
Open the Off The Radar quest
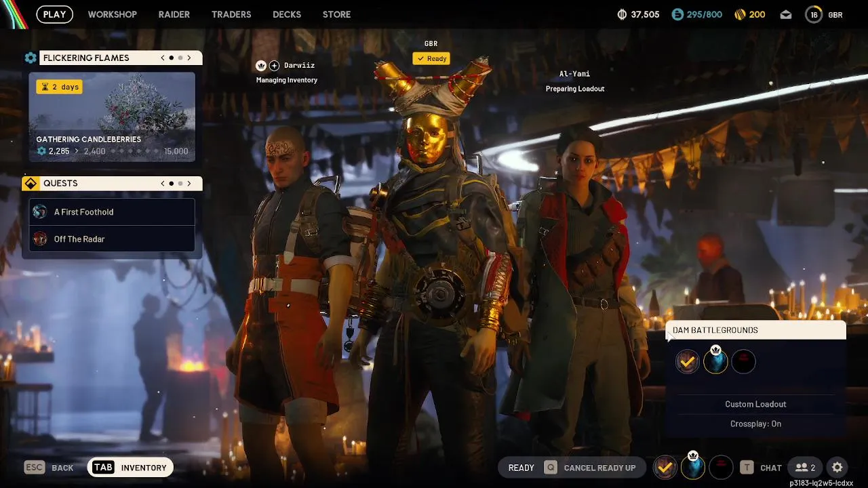coord(112,239)
